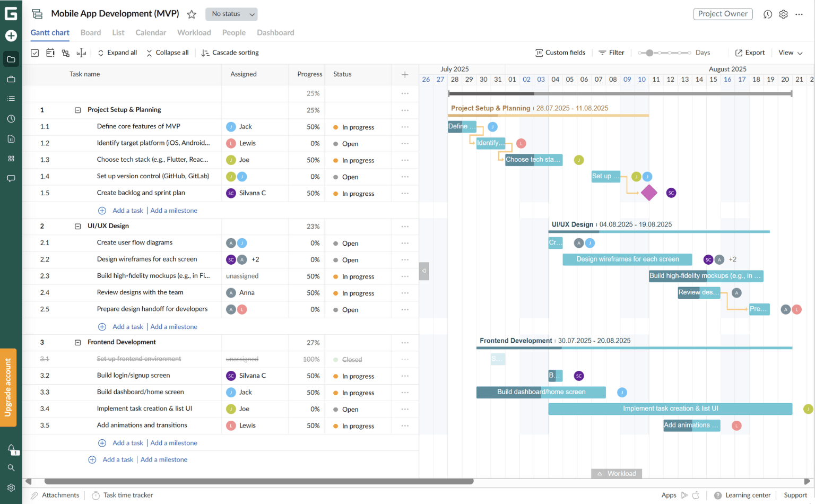
Task: Open the projects panel in the left sidebar
Action: (x=11, y=59)
